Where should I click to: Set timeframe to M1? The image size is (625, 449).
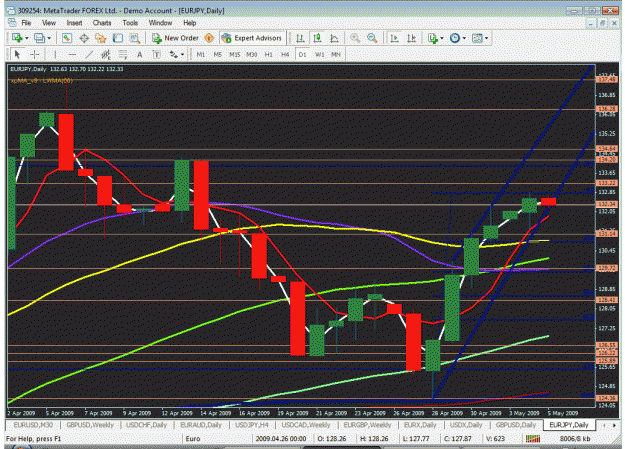pos(200,54)
